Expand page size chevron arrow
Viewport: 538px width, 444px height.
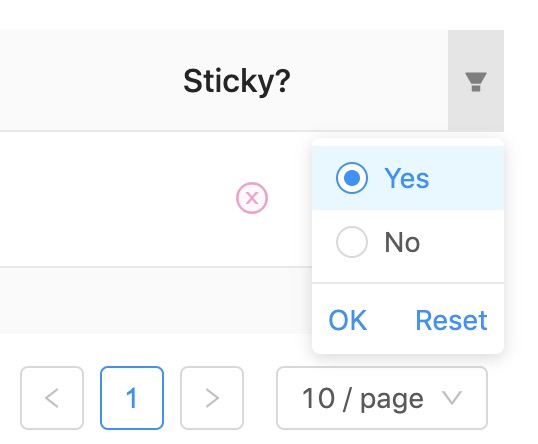[452, 398]
